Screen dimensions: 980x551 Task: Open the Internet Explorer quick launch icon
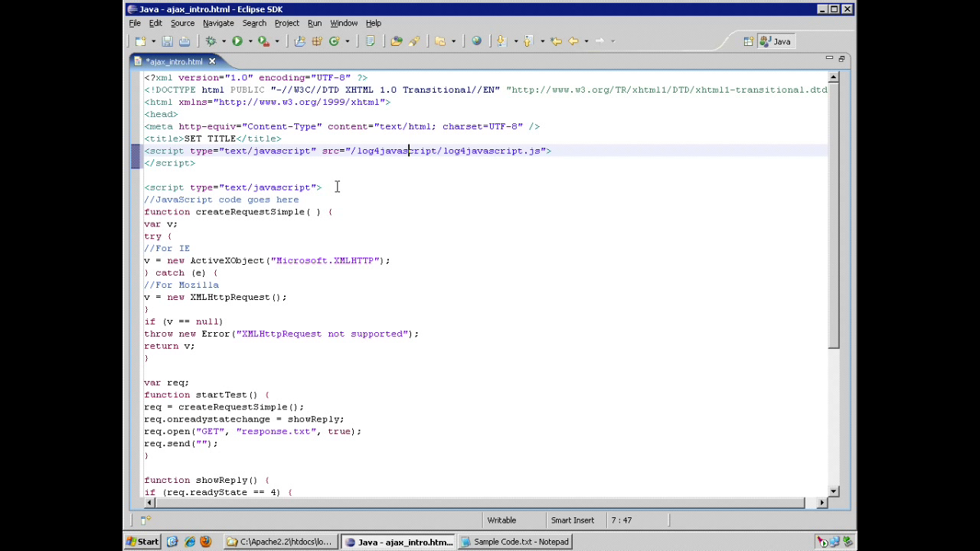189,542
